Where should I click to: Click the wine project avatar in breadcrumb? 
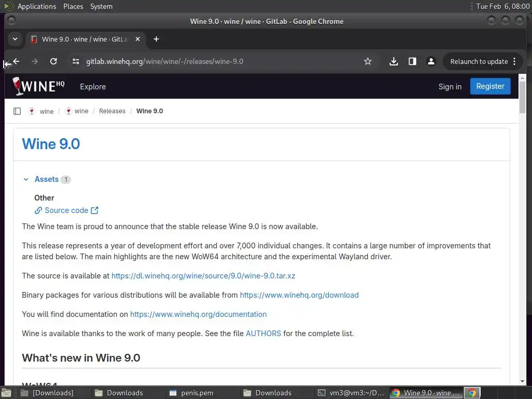[68, 111]
